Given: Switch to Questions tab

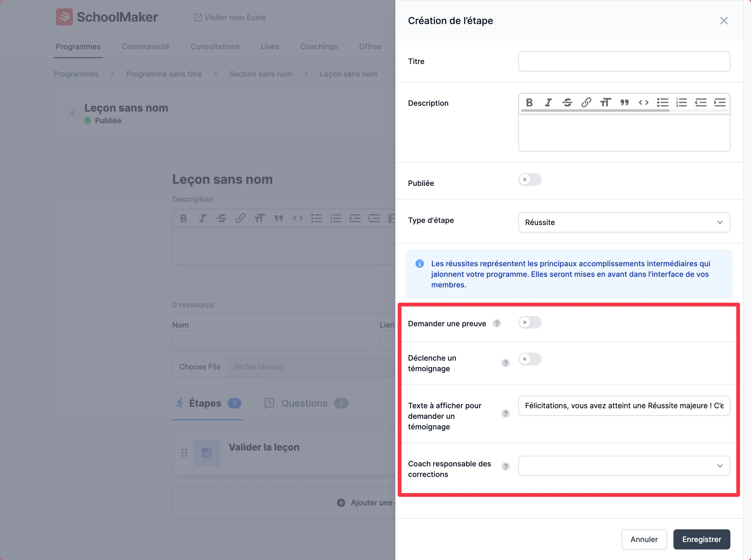Looking at the screenshot, I should [x=307, y=403].
